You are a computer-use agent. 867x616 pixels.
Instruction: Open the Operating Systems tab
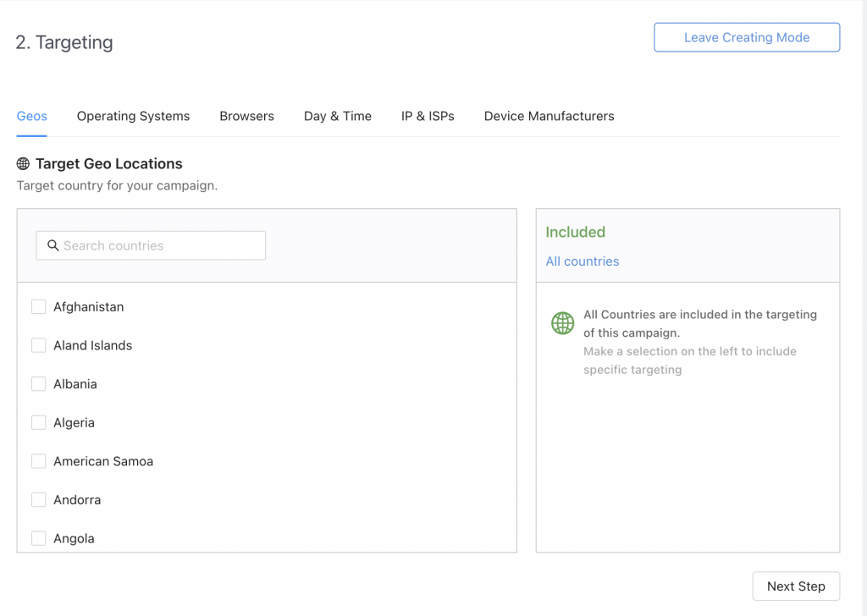133,116
